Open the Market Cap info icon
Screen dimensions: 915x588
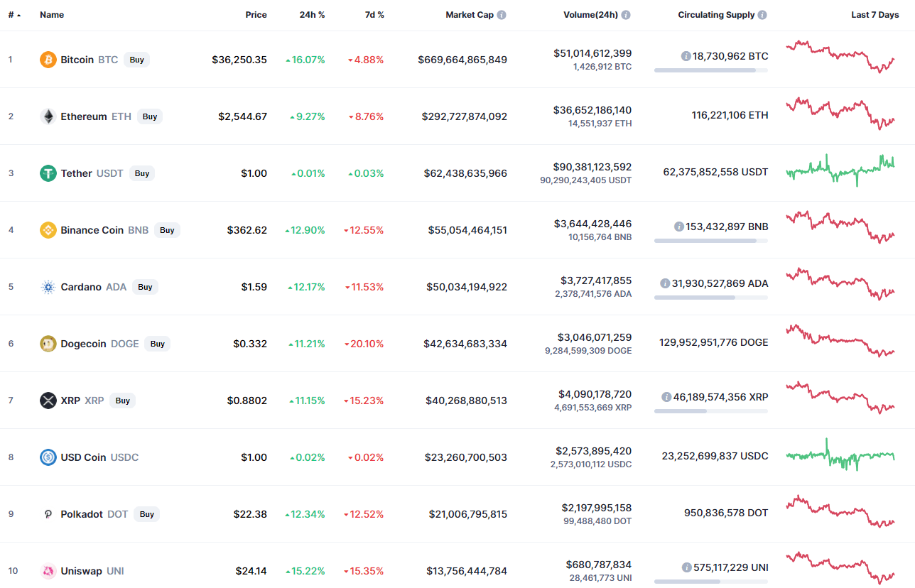point(502,15)
